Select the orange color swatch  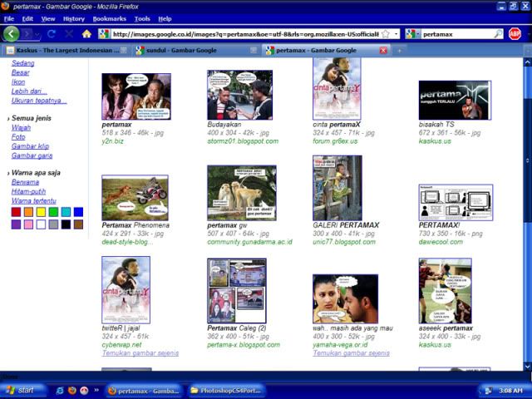pos(28,212)
